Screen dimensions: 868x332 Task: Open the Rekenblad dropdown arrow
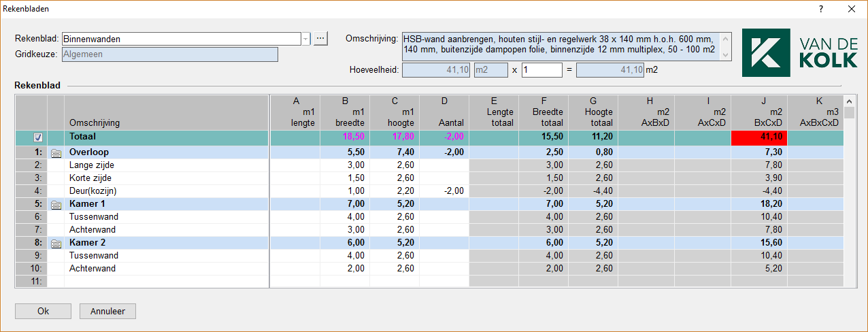point(305,39)
